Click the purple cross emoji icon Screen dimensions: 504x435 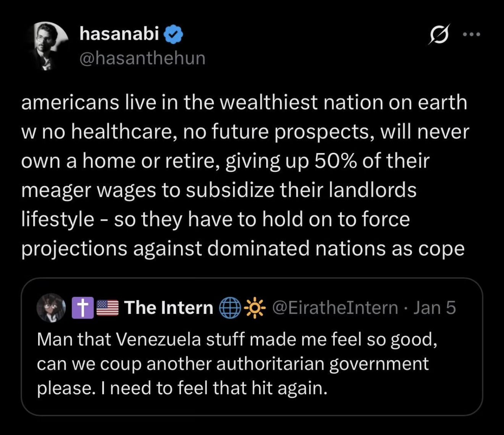click(82, 308)
